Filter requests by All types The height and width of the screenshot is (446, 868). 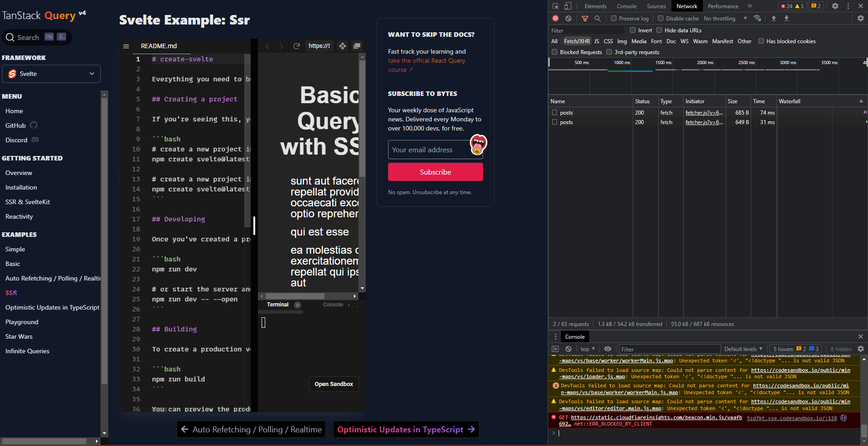point(554,41)
